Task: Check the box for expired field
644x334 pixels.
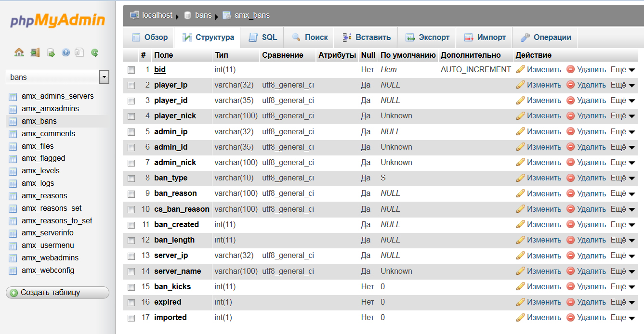Action: (131, 302)
